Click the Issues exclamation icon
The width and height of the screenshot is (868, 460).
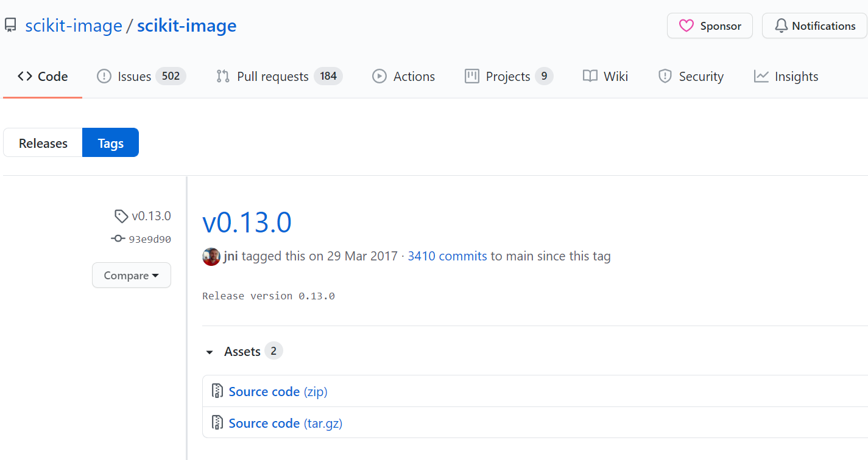click(x=103, y=76)
